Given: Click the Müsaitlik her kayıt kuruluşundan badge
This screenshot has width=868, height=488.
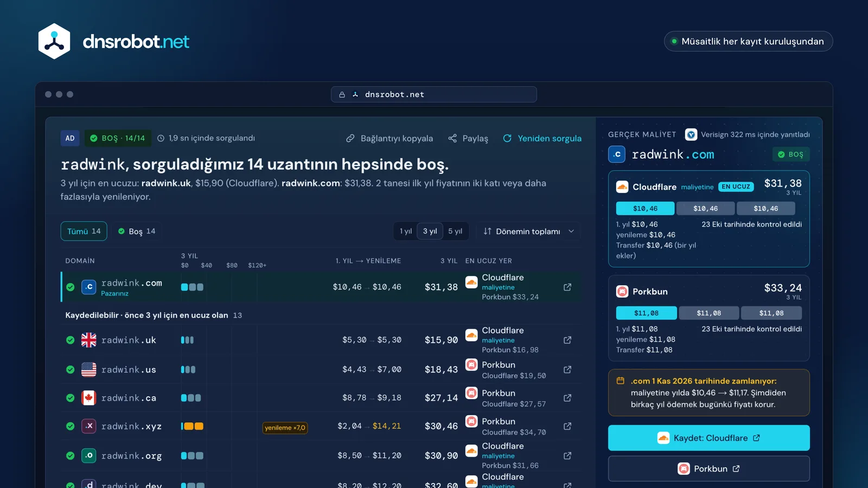Looking at the screenshot, I should coord(749,41).
